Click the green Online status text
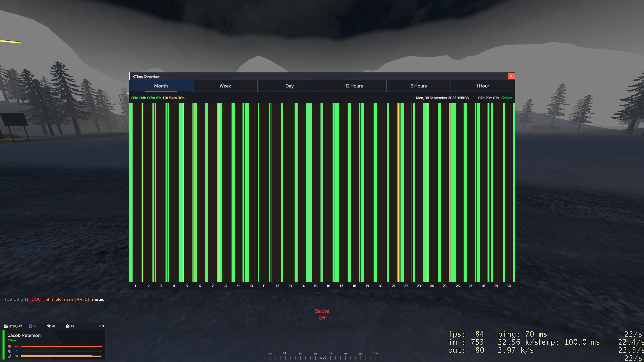This screenshot has height=362, width=644. coord(507,98)
